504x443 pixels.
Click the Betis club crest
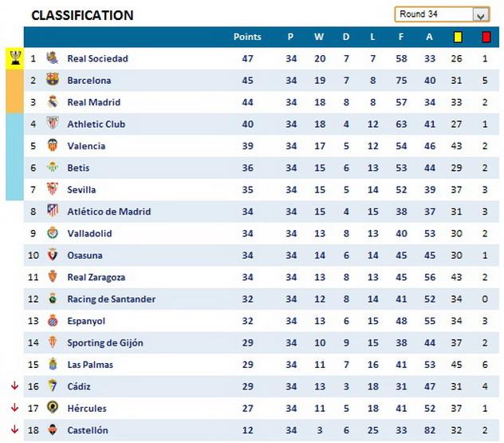click(x=52, y=168)
